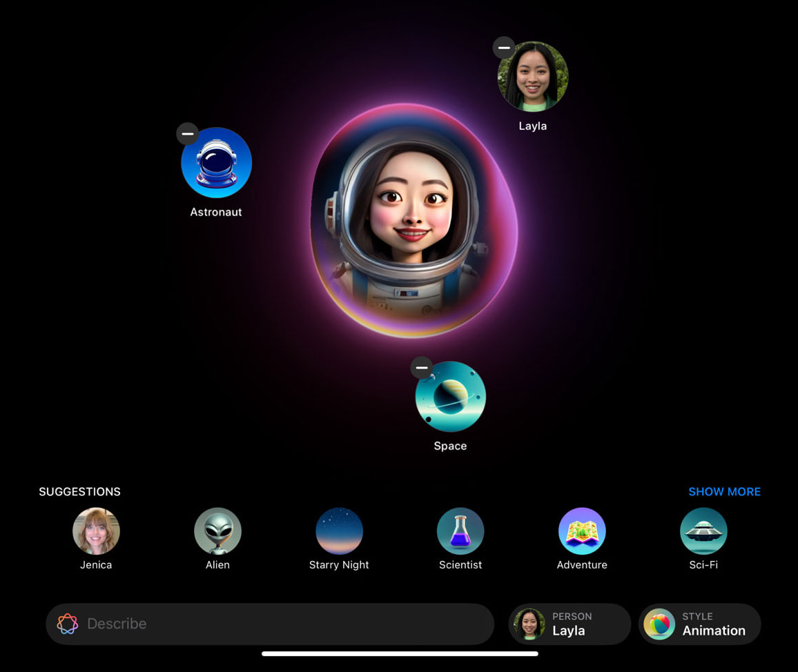The height and width of the screenshot is (672, 798).
Task: Click the Adventure label text
Action: click(582, 565)
